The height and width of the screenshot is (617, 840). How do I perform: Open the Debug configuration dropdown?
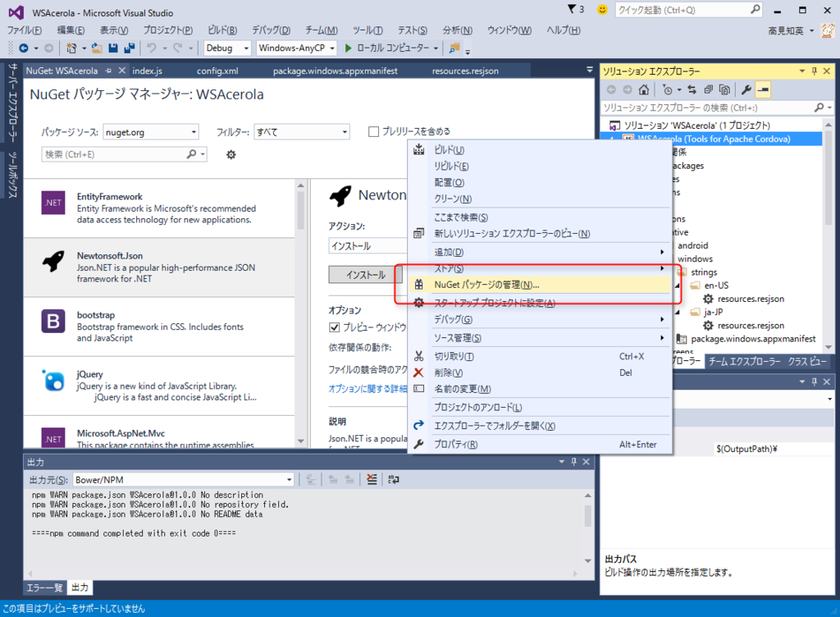(x=227, y=48)
